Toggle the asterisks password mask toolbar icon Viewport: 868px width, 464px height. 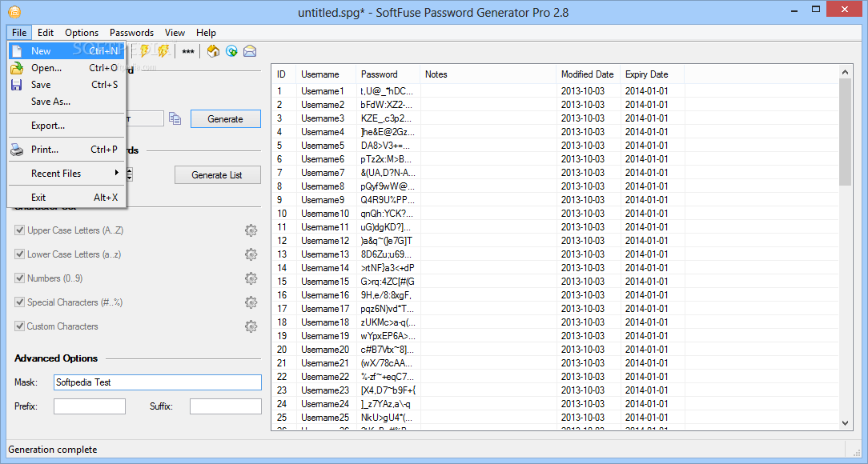tap(188, 51)
